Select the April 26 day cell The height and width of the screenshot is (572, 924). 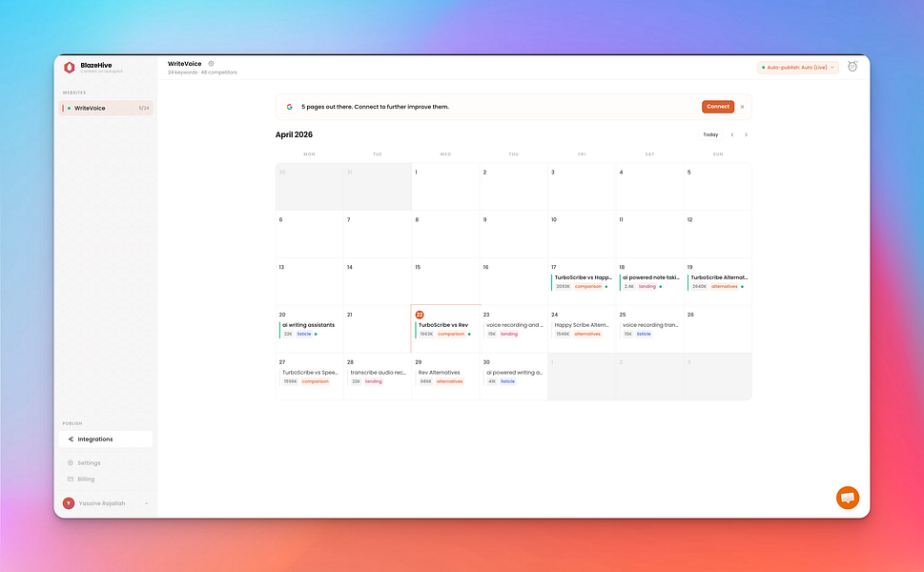pos(718,329)
